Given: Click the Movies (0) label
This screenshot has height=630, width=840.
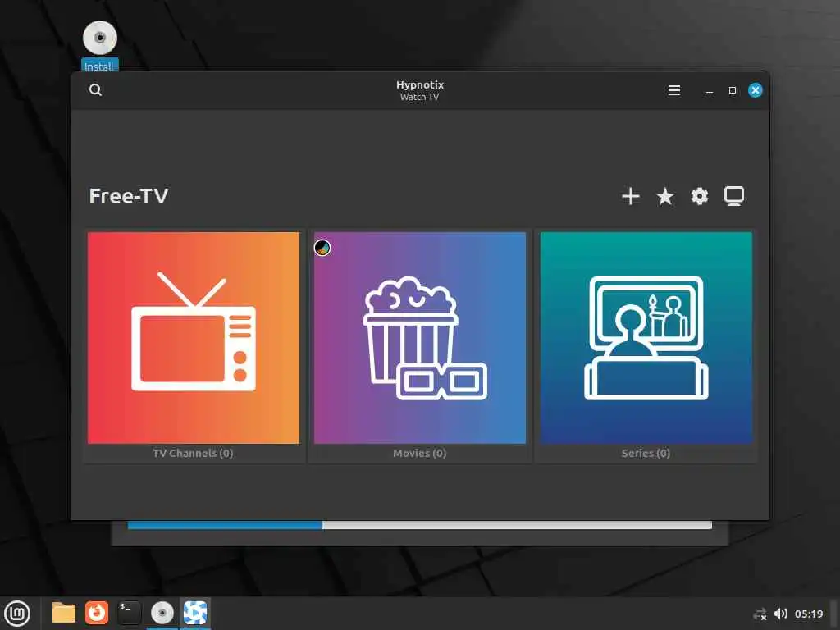Looking at the screenshot, I should pyautogui.click(x=419, y=453).
